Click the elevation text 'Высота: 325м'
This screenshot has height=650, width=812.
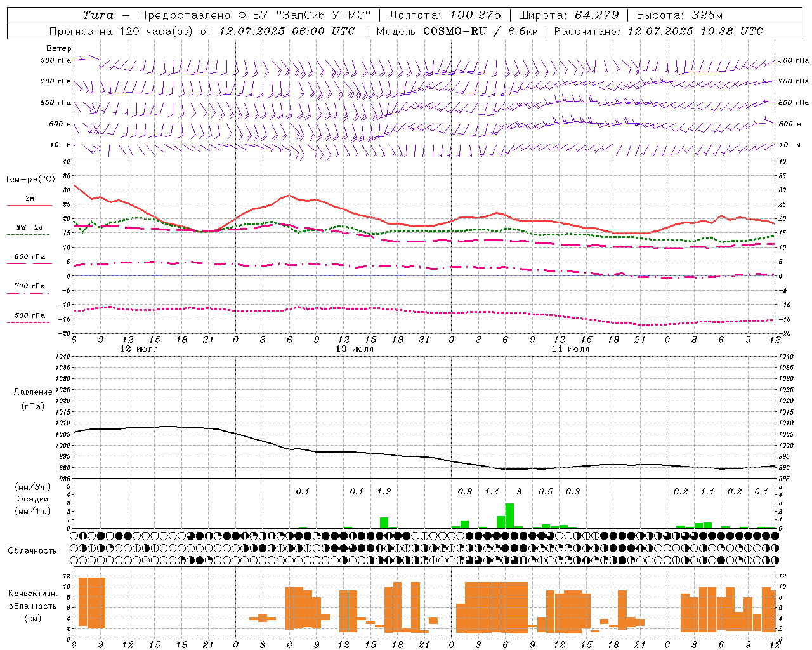[x=679, y=15]
